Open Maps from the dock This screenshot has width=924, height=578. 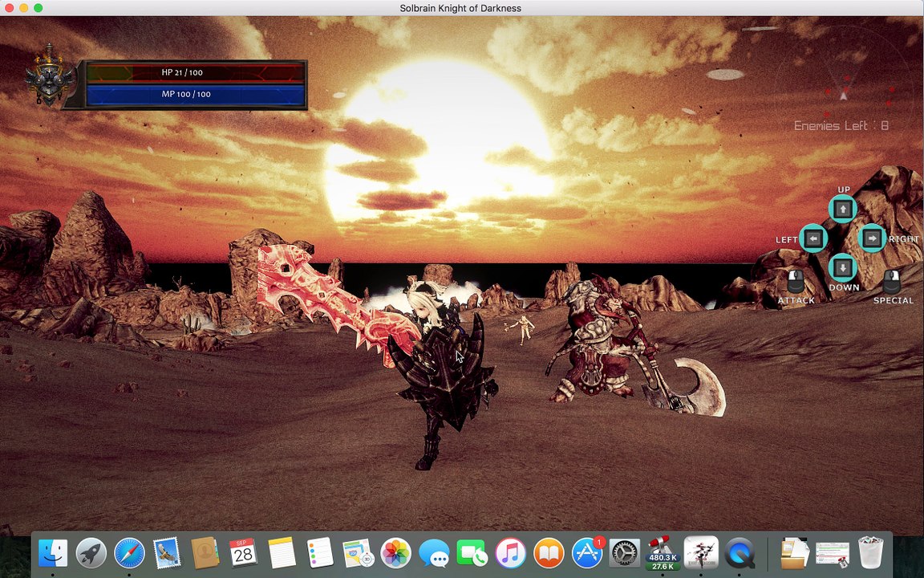point(358,553)
